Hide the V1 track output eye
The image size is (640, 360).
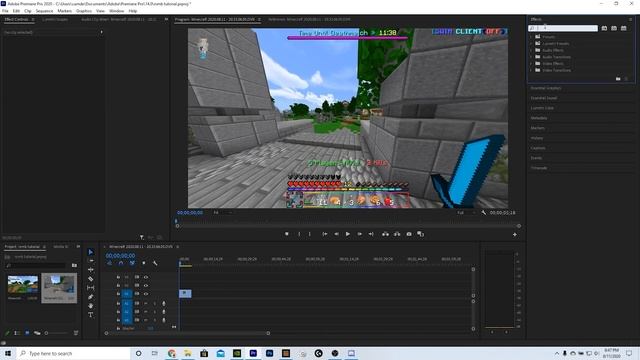(x=146, y=293)
